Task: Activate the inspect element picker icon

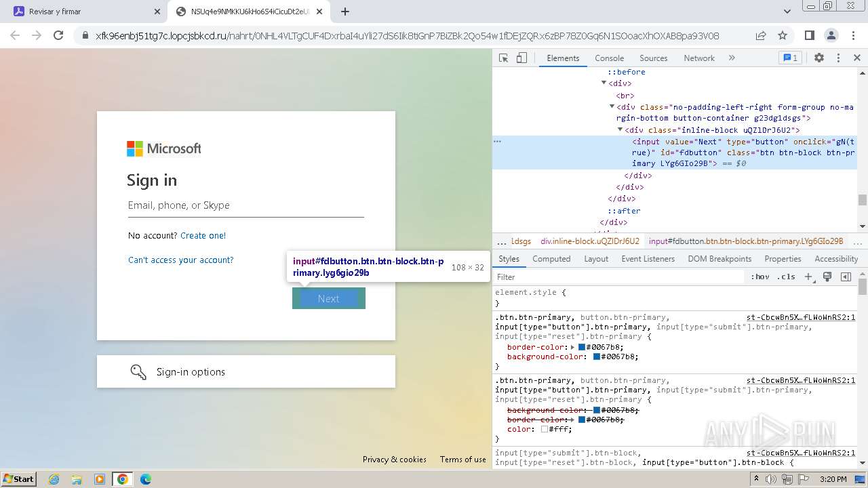Action: click(503, 58)
